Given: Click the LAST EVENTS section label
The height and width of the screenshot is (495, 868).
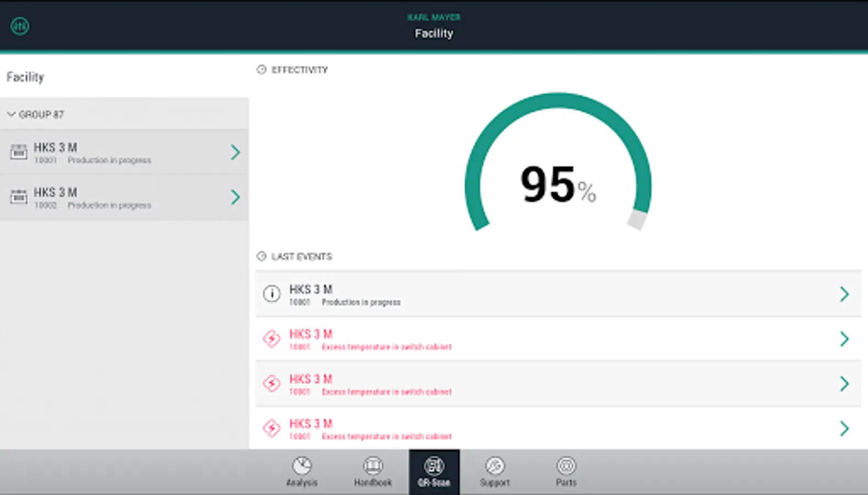Looking at the screenshot, I should coord(301,257).
